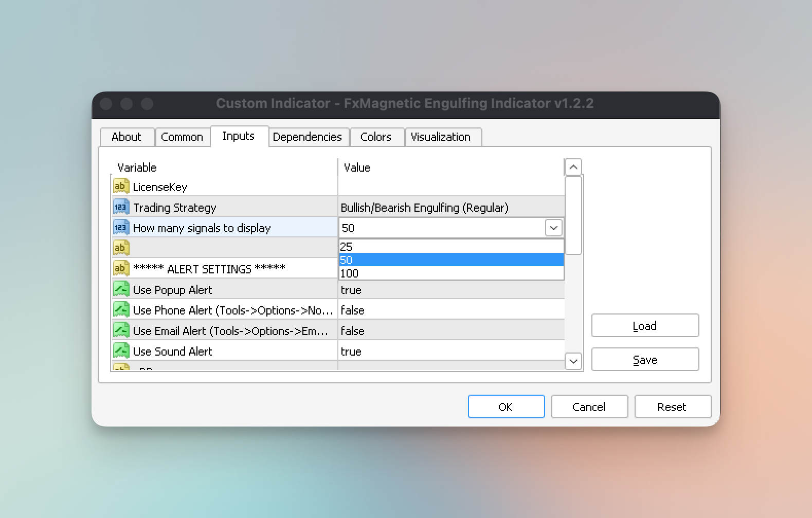Select the Trading Strategy variable name
This screenshot has height=518, width=812.
174,208
